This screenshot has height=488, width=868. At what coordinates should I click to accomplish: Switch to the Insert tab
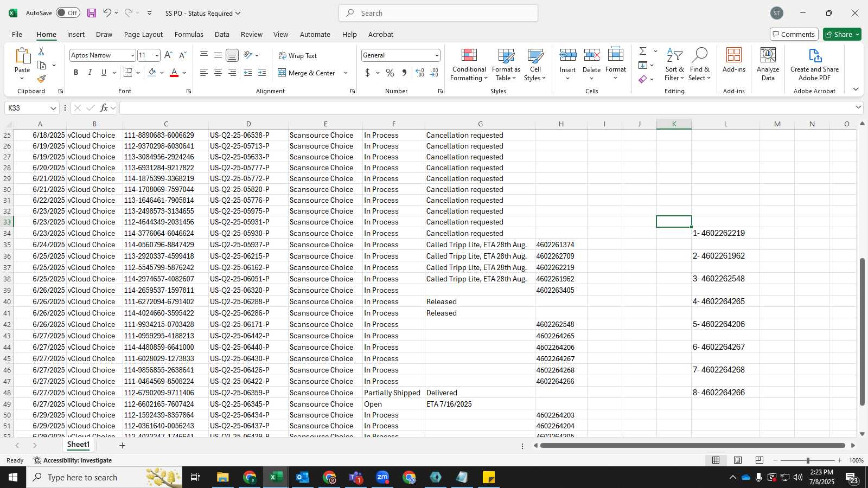tap(76, 34)
